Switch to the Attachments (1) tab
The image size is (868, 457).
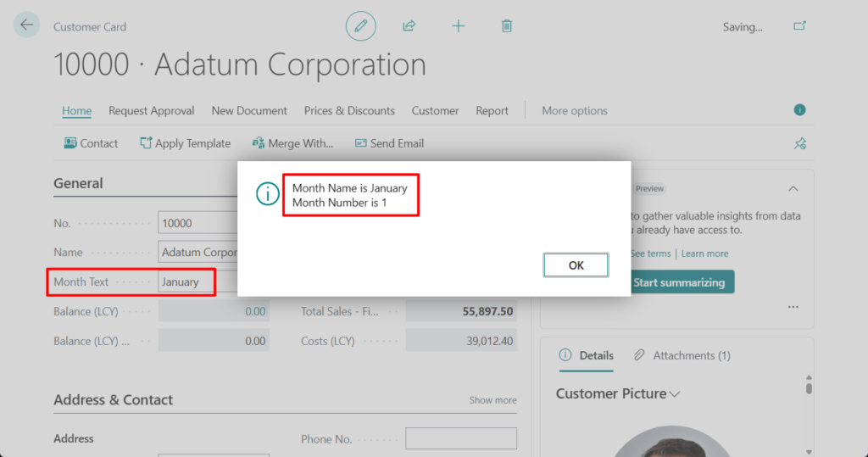pos(682,355)
